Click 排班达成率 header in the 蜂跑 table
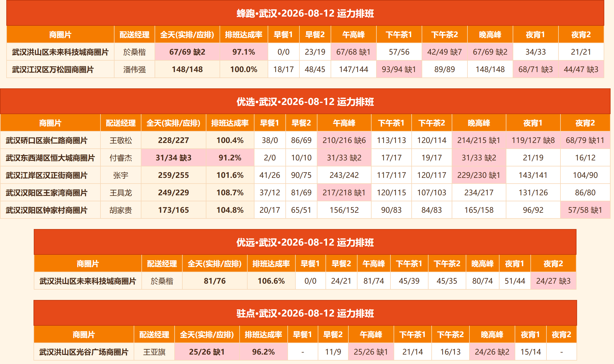Viewport: 614px width, 364px height. click(x=244, y=35)
